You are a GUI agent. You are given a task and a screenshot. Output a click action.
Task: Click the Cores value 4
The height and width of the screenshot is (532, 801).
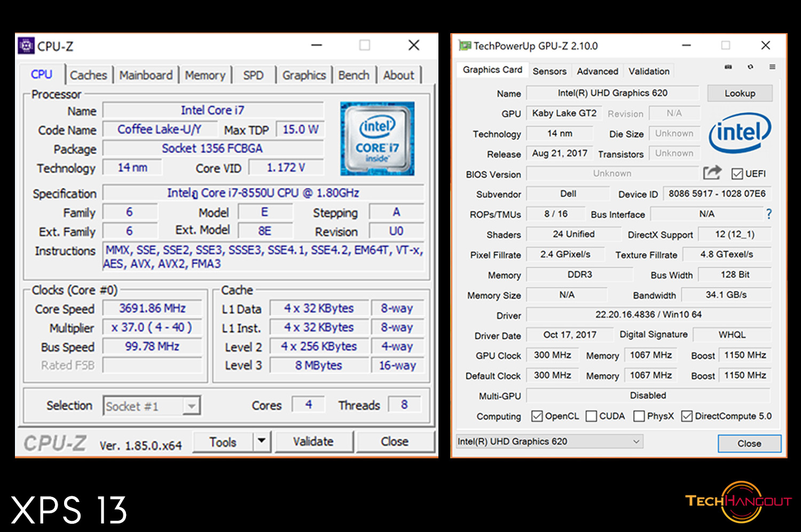point(309,405)
